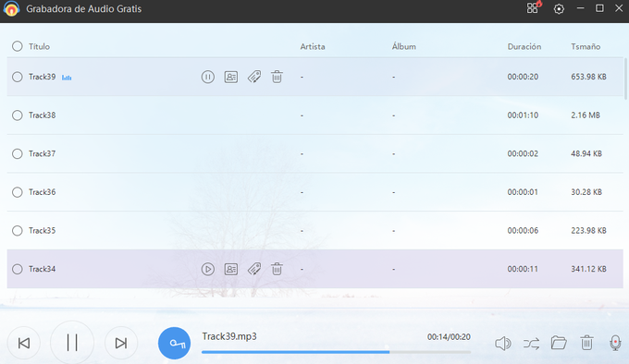The width and height of the screenshot is (629, 364).
Task: Click the Tsmaño column header
Action: (586, 46)
